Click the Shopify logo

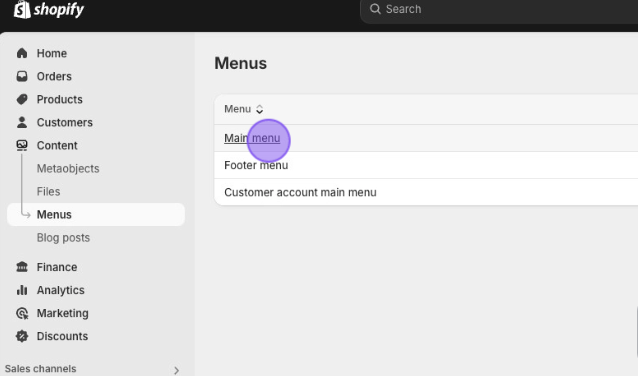[48, 9]
